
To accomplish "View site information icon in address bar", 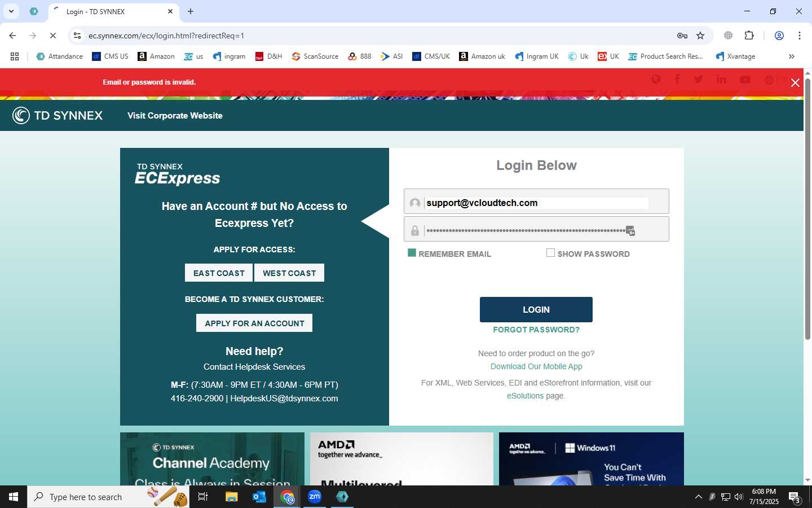I will pos(77,36).
